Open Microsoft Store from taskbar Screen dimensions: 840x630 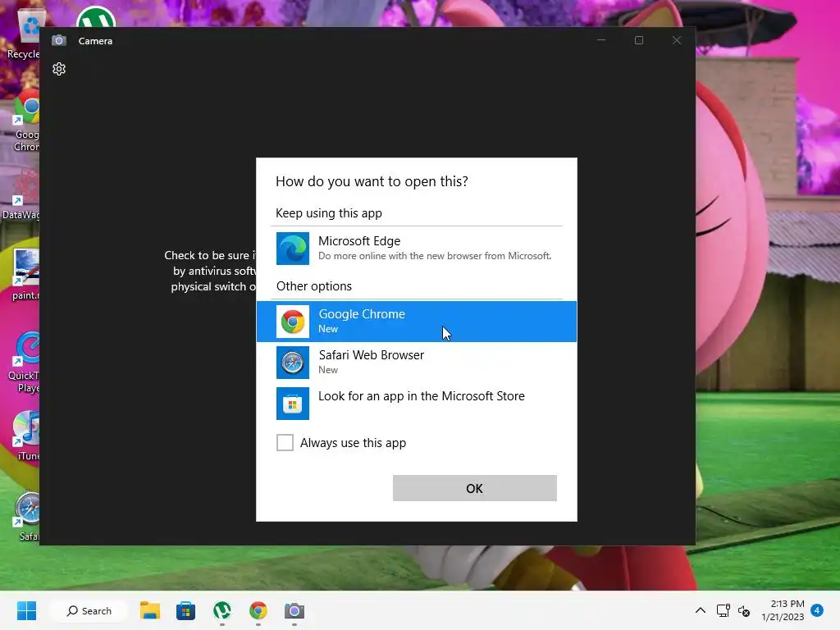pos(186,610)
